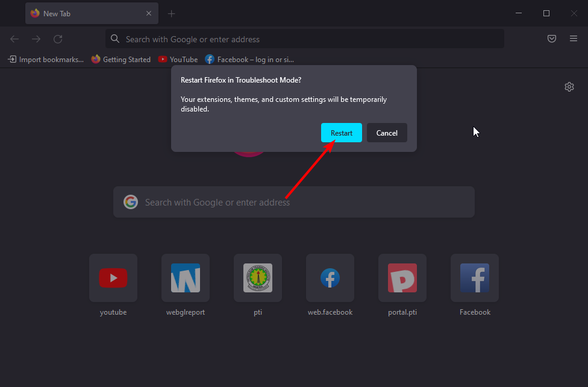Screen dimensions: 588x387
Task: Click the page's Google search box
Action: 293,202
